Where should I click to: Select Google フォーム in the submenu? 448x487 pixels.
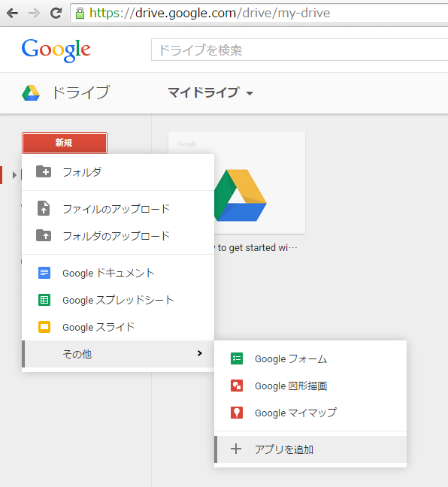310,358
